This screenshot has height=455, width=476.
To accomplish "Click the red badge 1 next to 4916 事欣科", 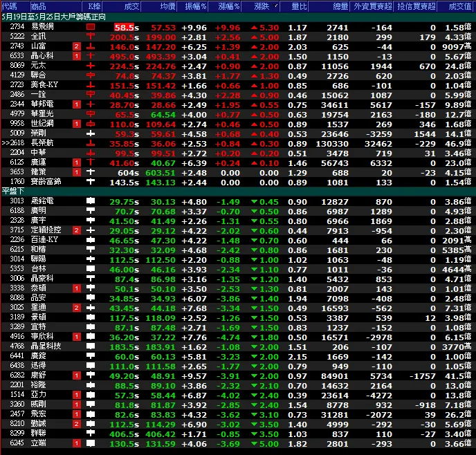I will click(77, 337).
